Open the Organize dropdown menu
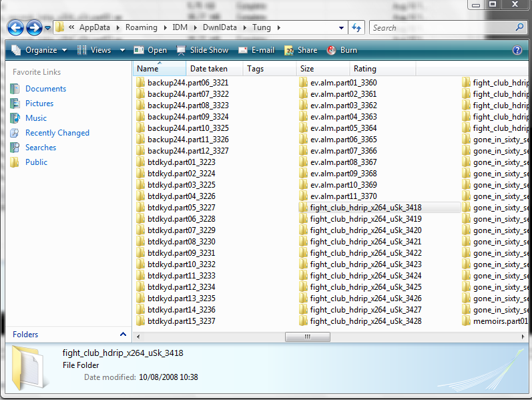 tap(39, 50)
